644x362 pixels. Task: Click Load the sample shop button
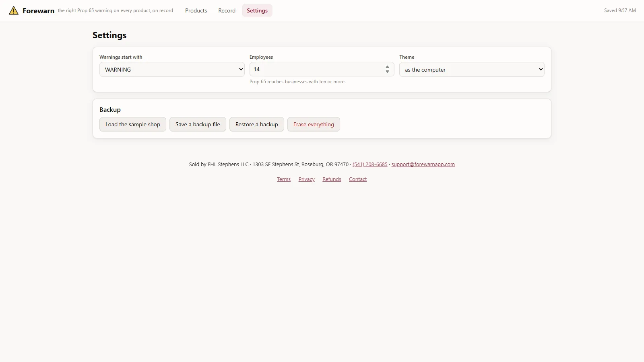133,124
